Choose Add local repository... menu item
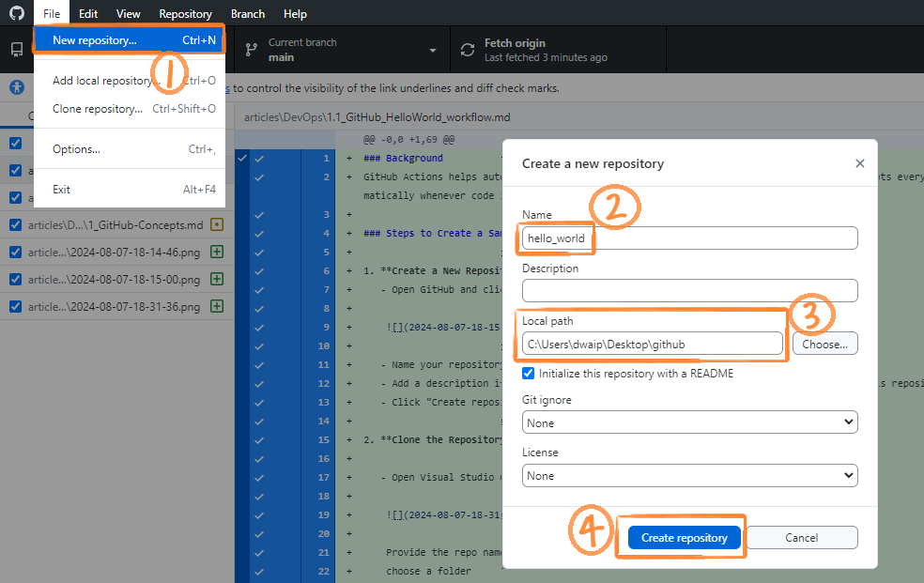This screenshot has width=924, height=583. pos(129,80)
